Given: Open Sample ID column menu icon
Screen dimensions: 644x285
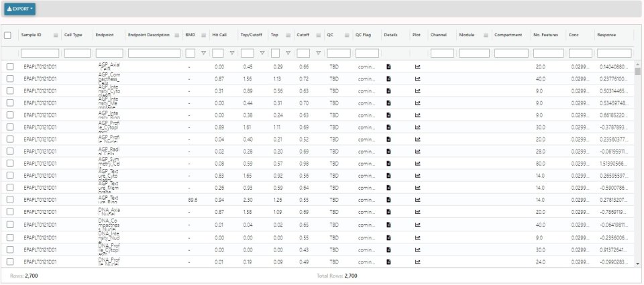Looking at the screenshot, I should 56,35.
